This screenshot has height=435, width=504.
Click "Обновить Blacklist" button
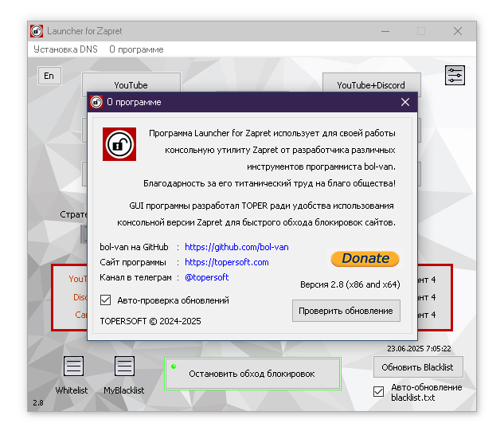point(418,367)
